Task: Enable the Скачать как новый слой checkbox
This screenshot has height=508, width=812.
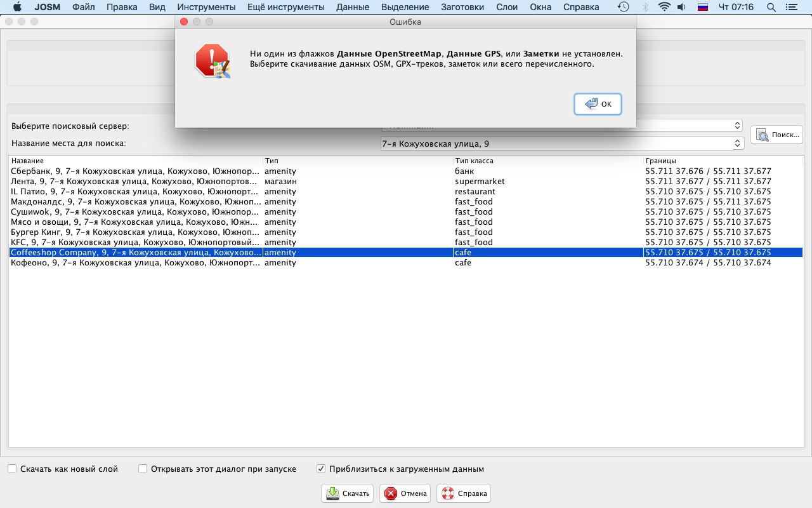Action: tap(13, 469)
